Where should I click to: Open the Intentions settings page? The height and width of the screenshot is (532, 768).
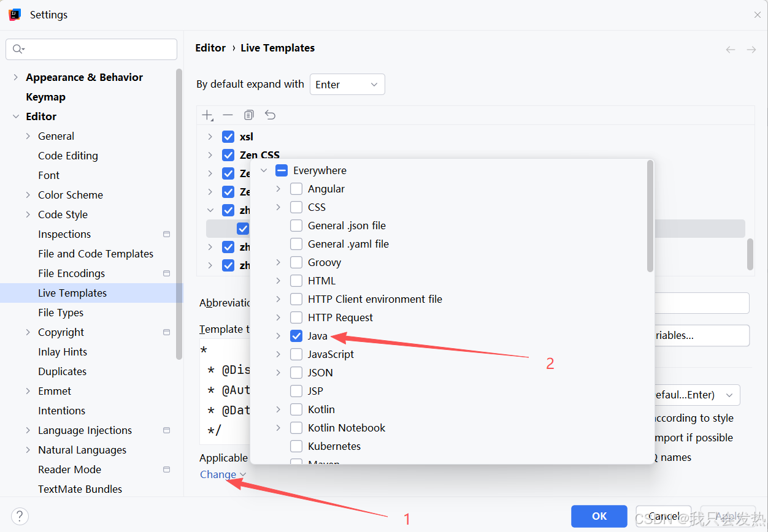61,411
